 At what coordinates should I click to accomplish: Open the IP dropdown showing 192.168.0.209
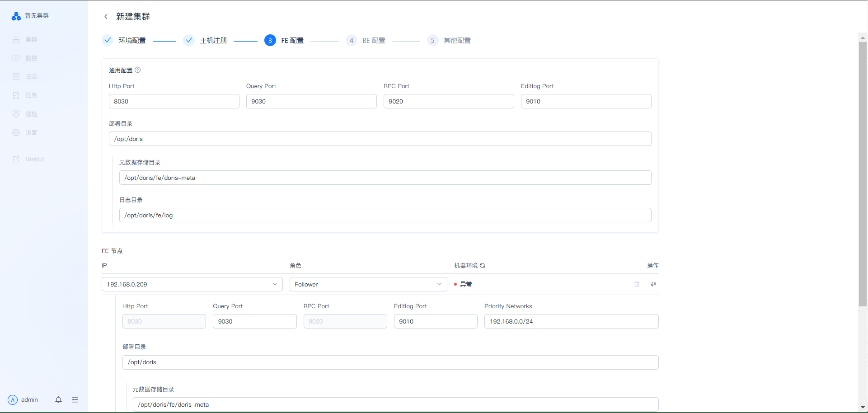tap(192, 284)
